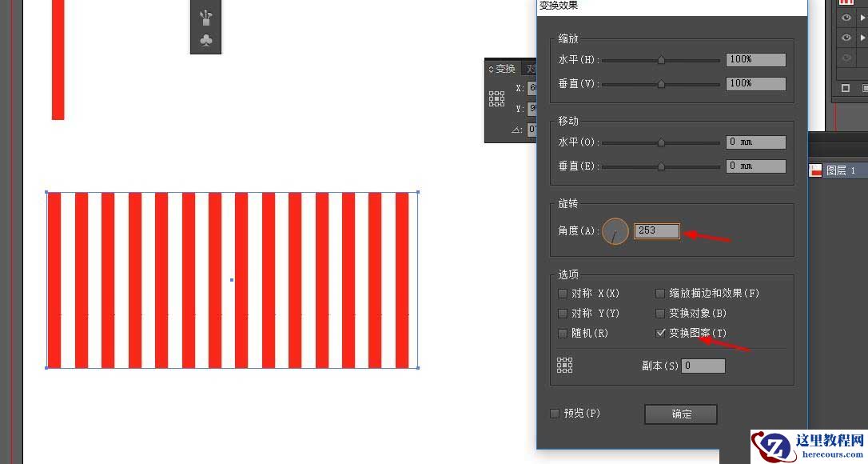
Task: Click the 确定 button to confirm
Action: pyautogui.click(x=680, y=414)
